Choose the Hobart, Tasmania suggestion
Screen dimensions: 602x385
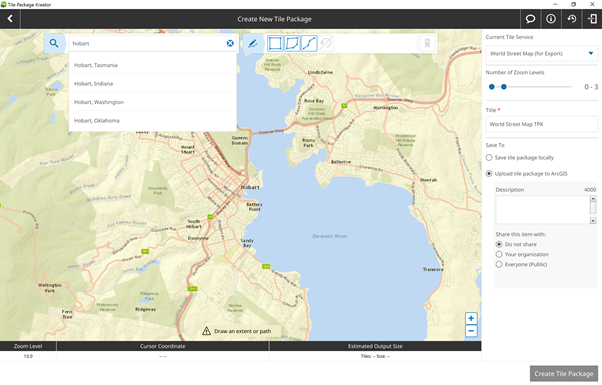(152, 65)
